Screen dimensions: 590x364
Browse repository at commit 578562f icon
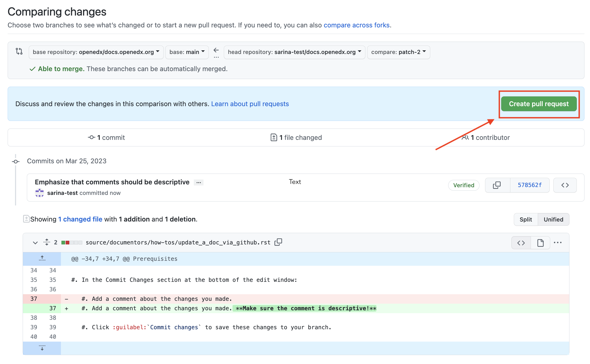point(565,185)
